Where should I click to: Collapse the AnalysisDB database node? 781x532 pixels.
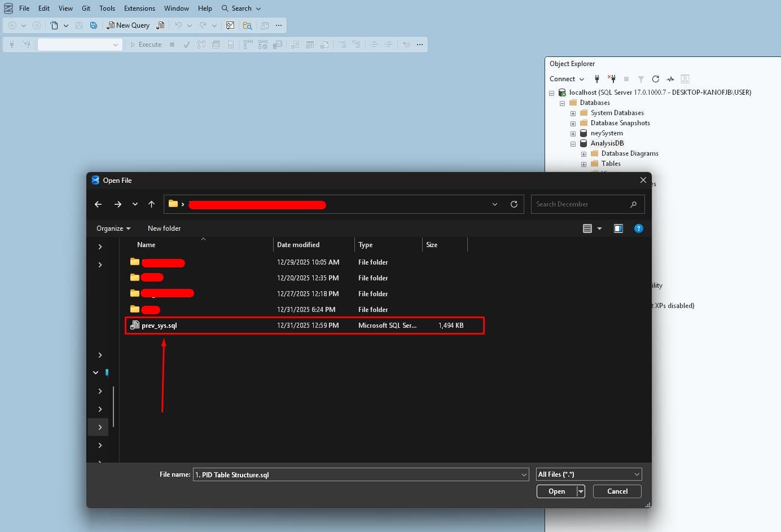[573, 143]
